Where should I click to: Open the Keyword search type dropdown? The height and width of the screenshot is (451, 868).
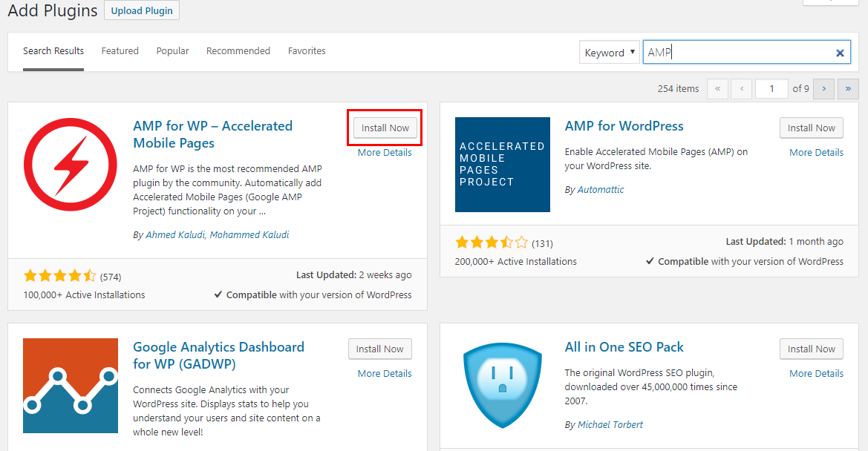pyautogui.click(x=610, y=53)
